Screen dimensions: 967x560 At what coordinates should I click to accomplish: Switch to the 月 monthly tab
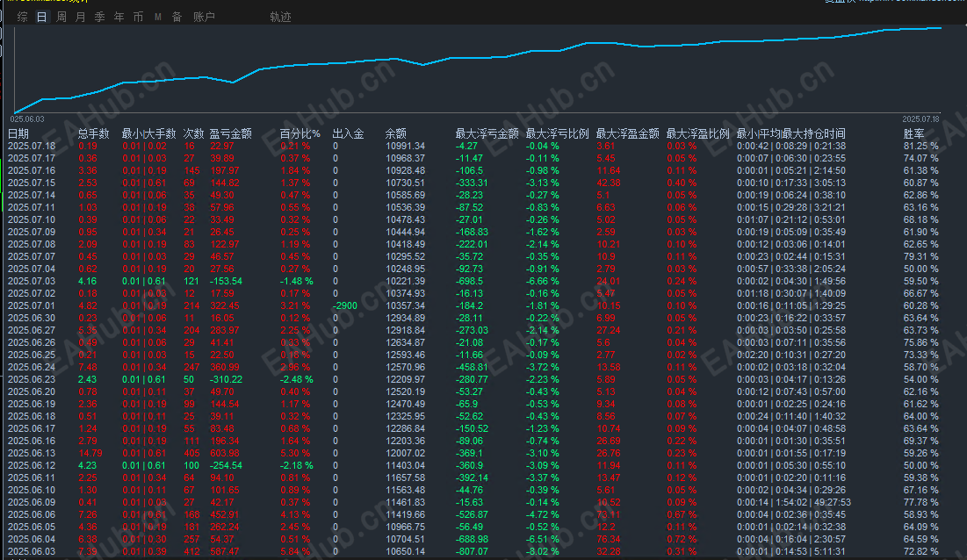(x=80, y=17)
